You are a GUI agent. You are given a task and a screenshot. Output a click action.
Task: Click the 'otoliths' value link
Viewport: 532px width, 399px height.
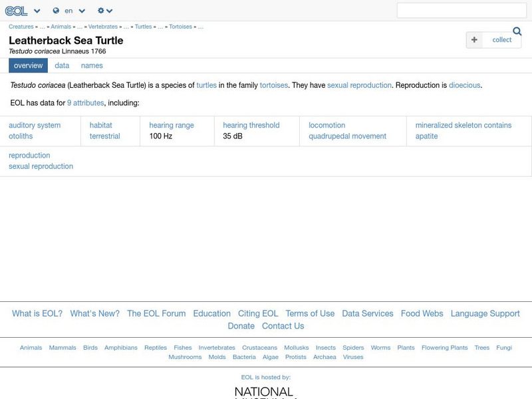click(x=21, y=136)
